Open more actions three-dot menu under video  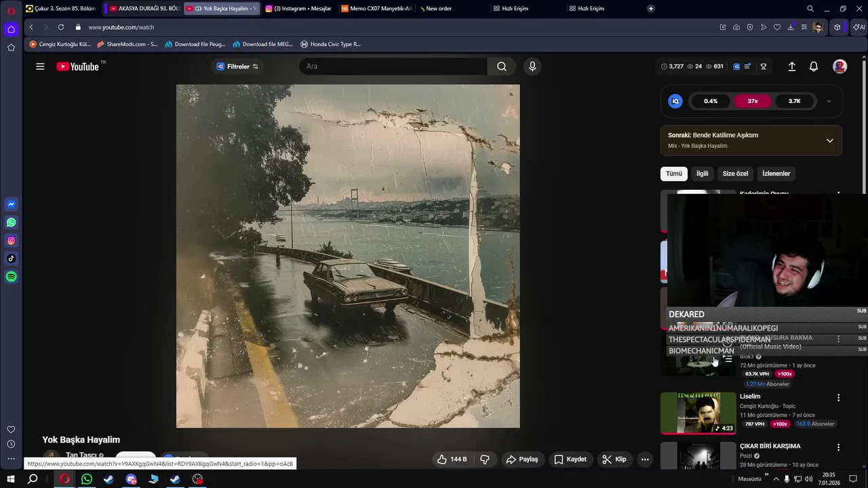645,459
